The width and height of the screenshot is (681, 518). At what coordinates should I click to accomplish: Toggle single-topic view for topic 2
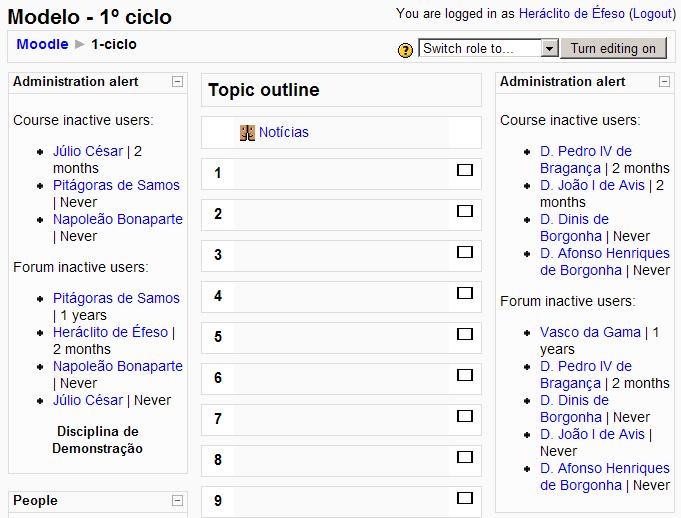click(x=464, y=212)
